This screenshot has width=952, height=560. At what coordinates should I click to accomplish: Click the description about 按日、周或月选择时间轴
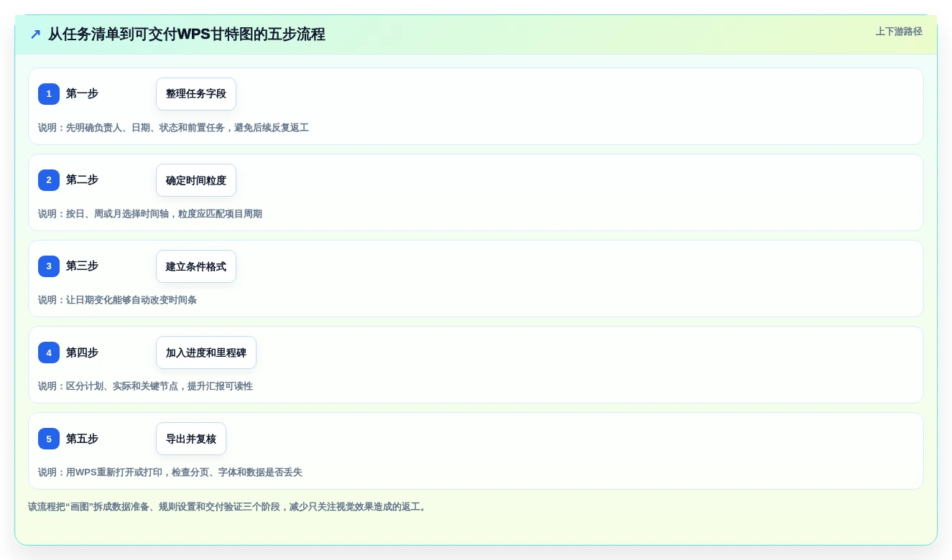[x=150, y=214]
